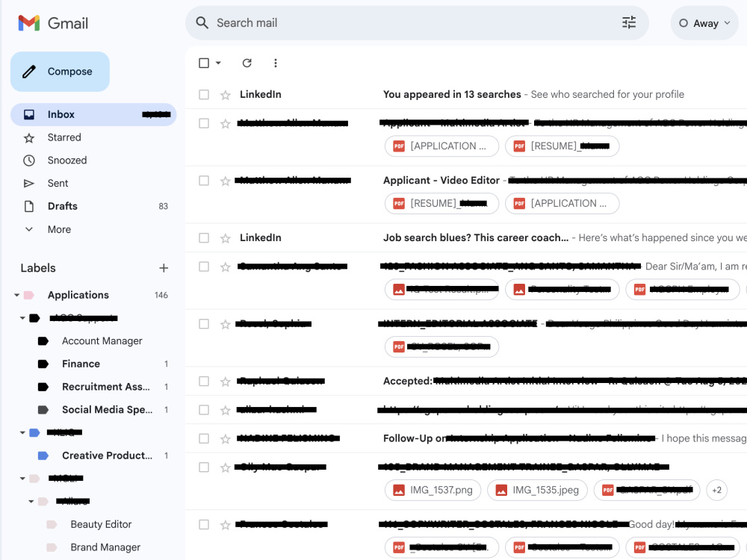Open the select-all dropdown arrow
The height and width of the screenshot is (560, 747).
pyautogui.click(x=218, y=63)
